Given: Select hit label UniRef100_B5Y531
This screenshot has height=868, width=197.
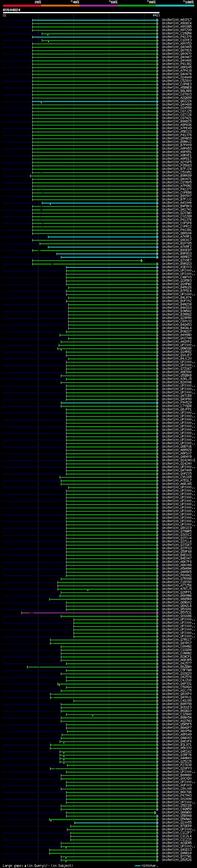Looking at the screenshot, I should point(176,612).
